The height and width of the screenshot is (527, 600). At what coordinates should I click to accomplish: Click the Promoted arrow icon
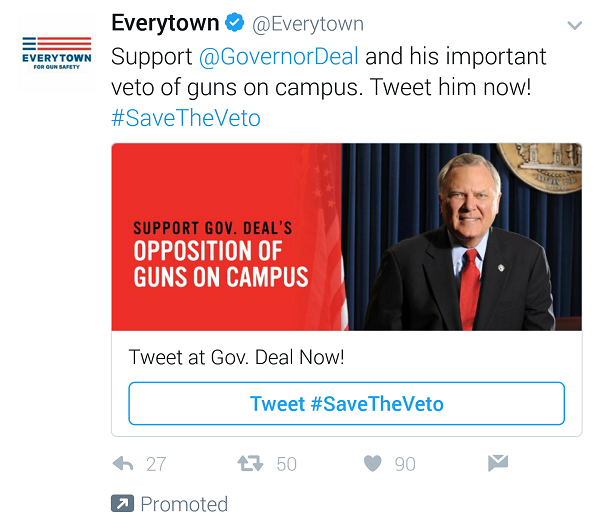121,503
